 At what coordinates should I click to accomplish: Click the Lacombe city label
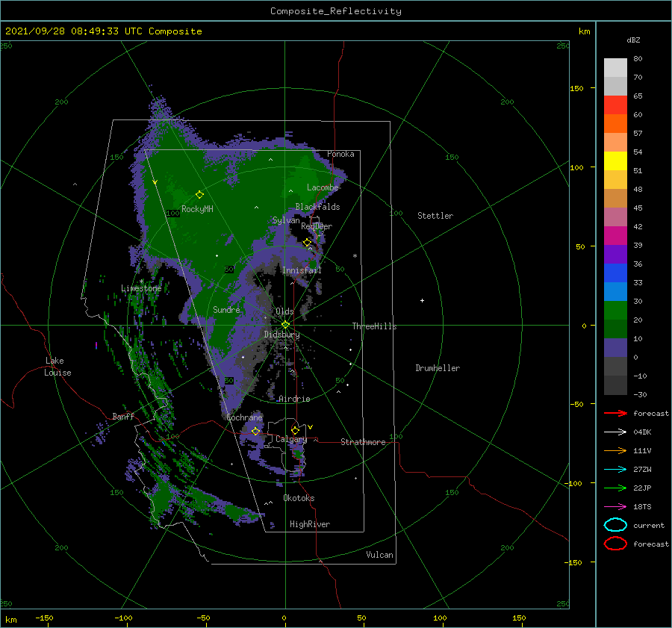[323, 187]
